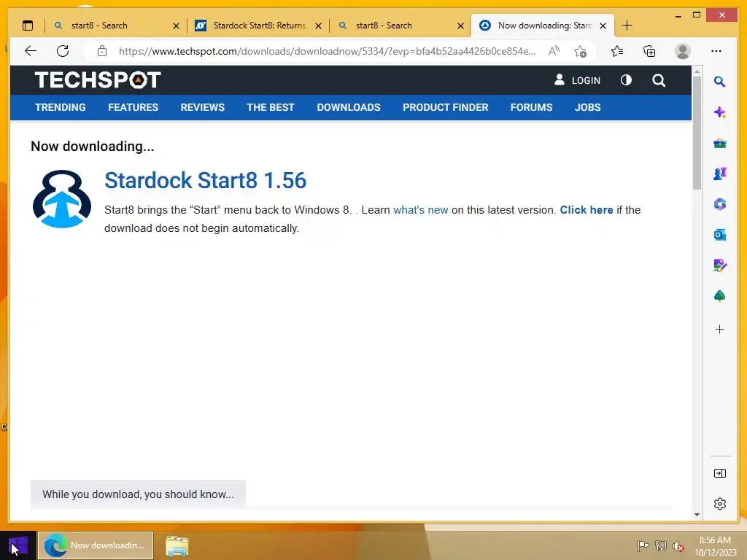Open the DOWNLOADS menu item

tap(349, 107)
